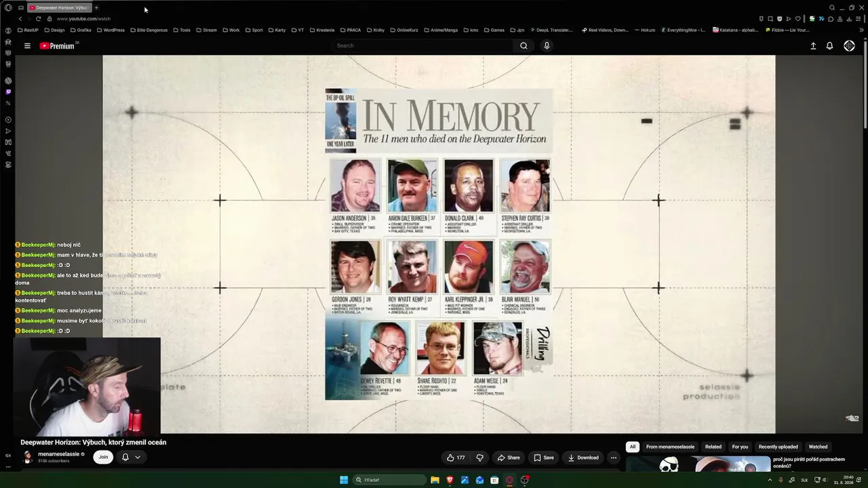868x488 pixels.
Task: Open Brave browser from the taskbar
Action: (450, 480)
